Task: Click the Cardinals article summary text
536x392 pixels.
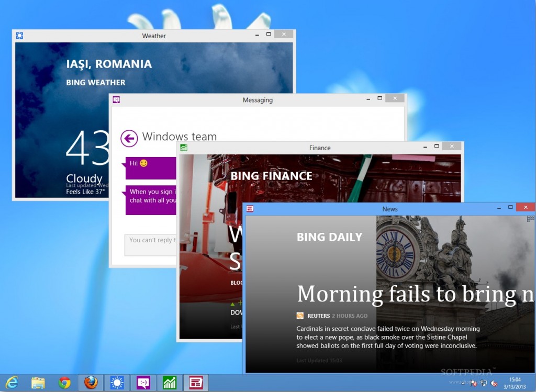Action: [388, 337]
